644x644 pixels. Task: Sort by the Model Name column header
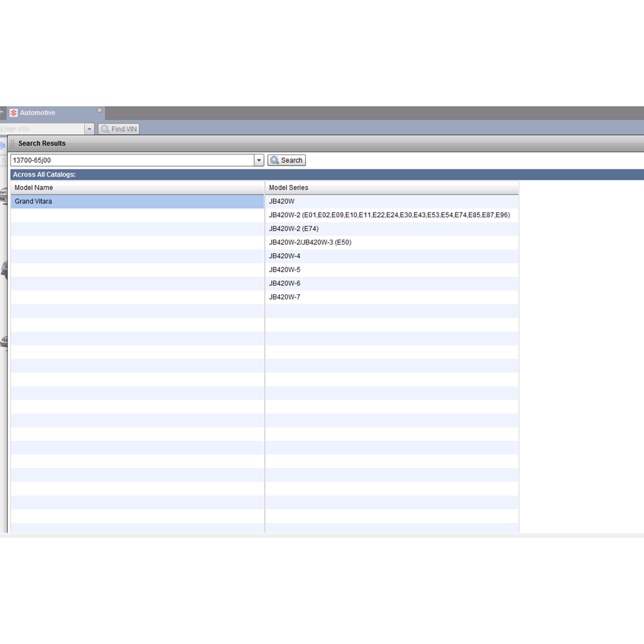[x=137, y=187]
